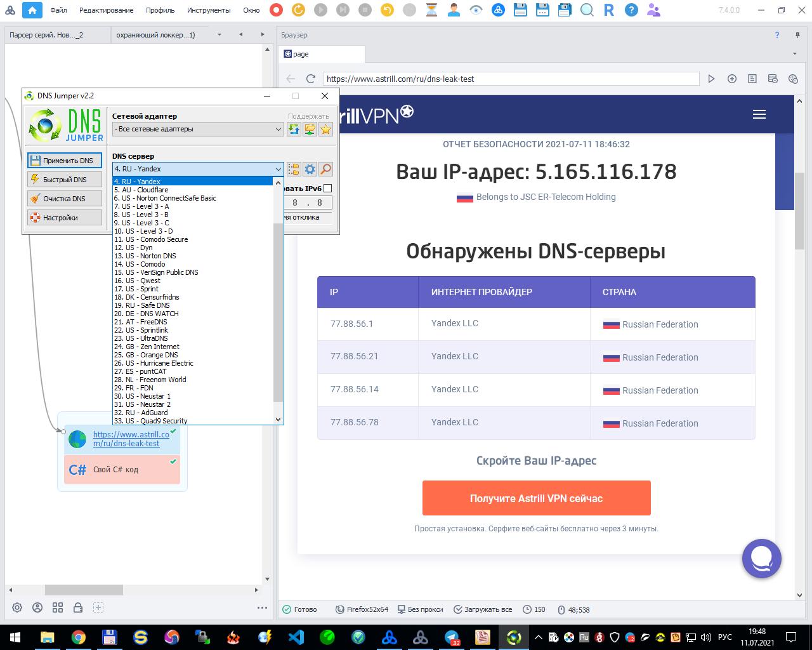Select '32. RU - AdGuard' from the list

click(x=193, y=413)
